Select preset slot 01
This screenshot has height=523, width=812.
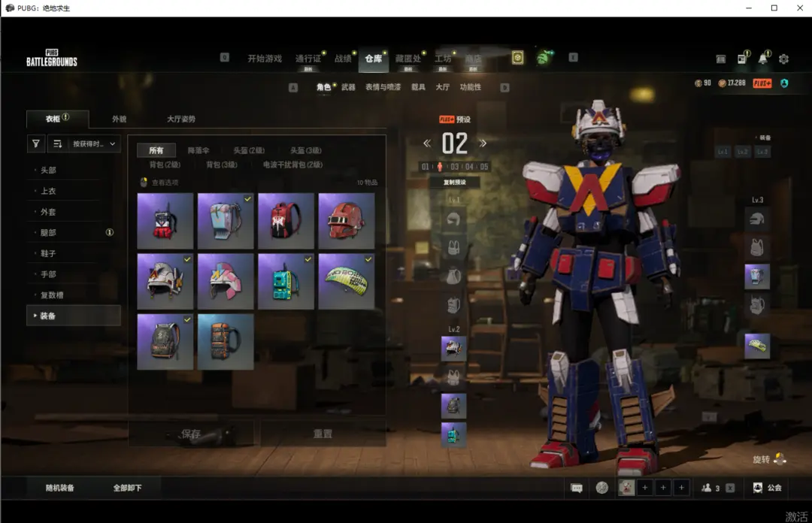(425, 167)
